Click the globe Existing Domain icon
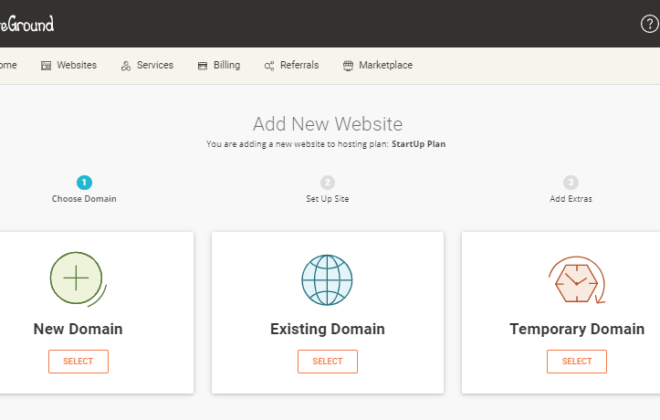660x420 pixels. 327,280
